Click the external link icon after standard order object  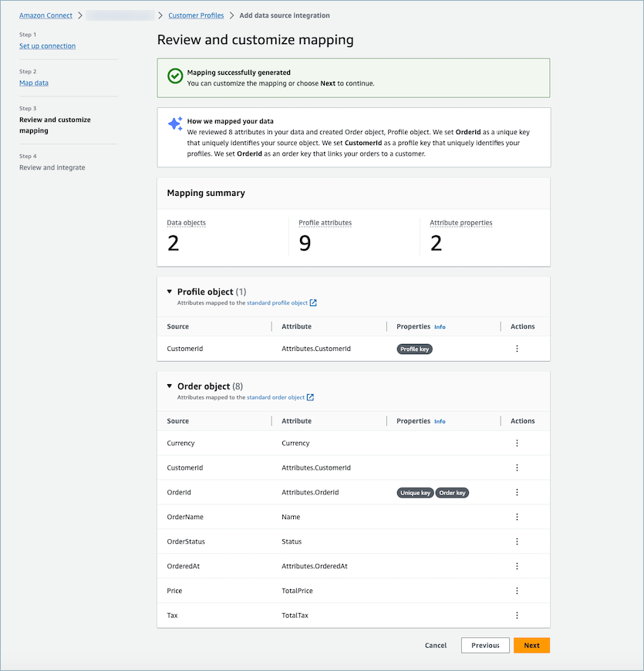310,397
